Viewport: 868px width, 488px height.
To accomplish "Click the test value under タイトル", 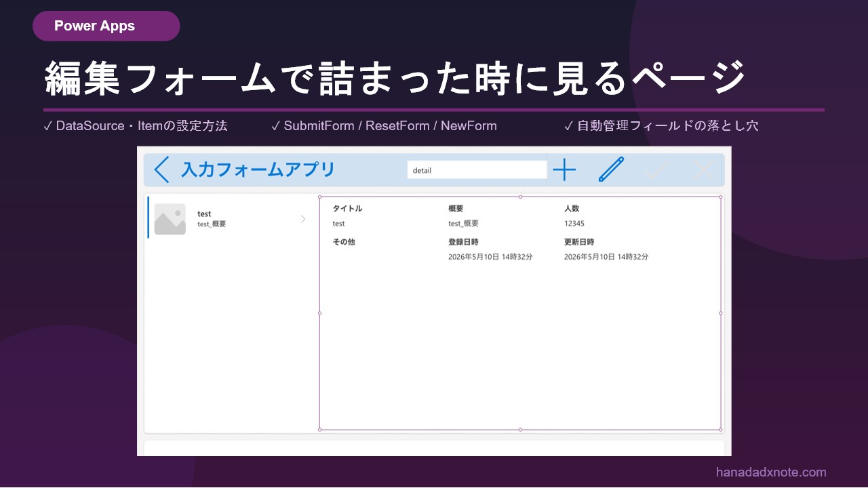I will 338,223.
